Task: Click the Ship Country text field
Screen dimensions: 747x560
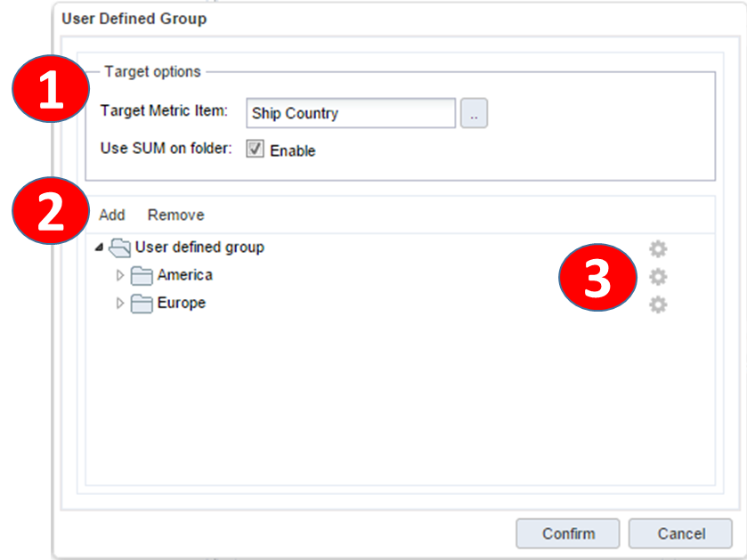Action: tap(350, 114)
